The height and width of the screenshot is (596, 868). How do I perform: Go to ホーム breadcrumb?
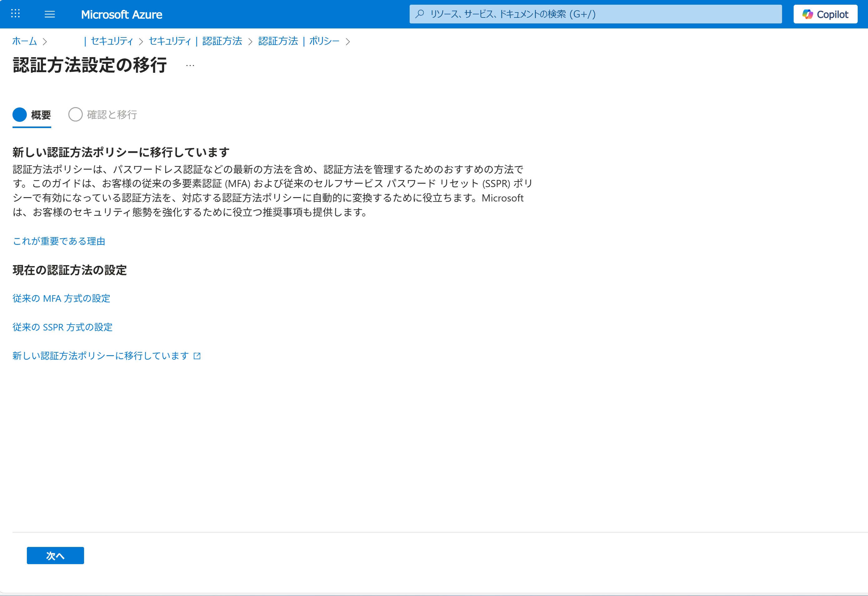pos(25,41)
